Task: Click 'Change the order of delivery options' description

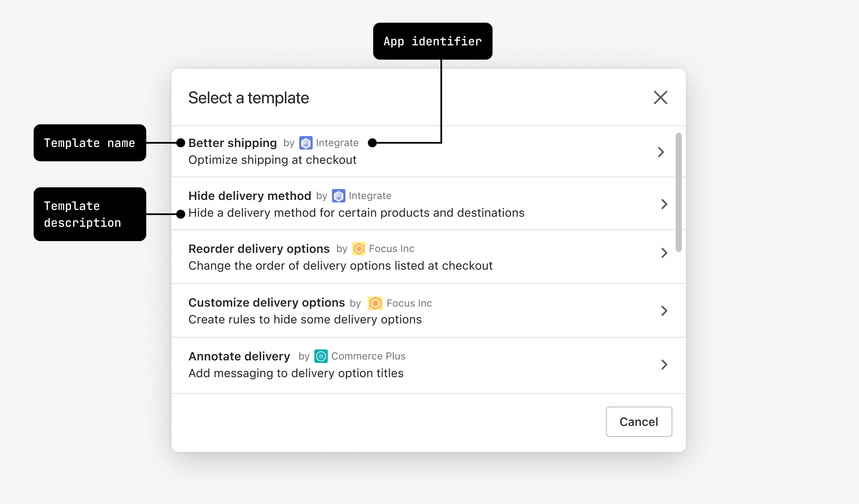Action: (x=340, y=266)
